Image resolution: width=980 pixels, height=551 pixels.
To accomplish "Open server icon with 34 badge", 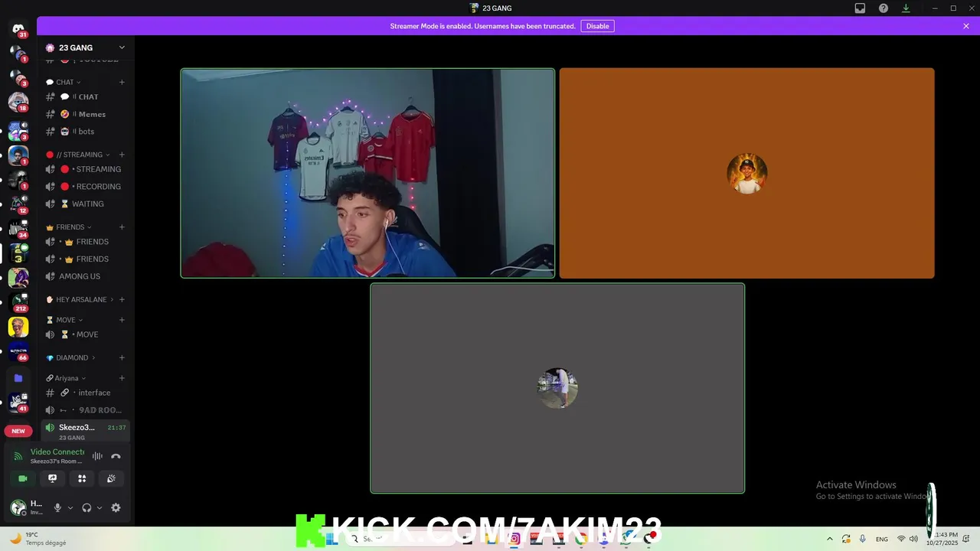I will (x=18, y=229).
